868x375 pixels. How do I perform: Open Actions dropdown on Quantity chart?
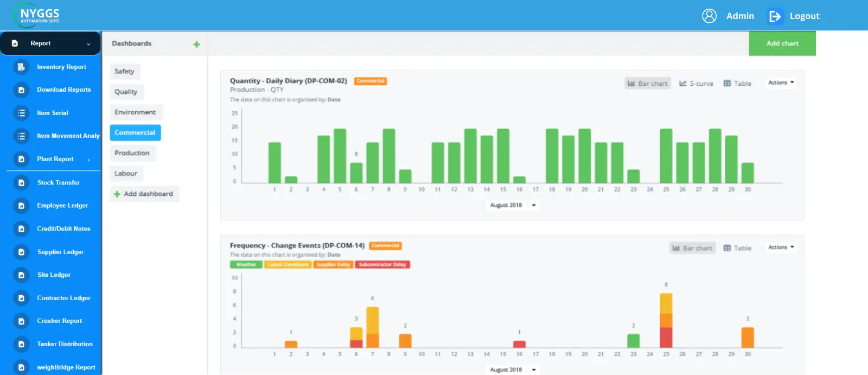(x=781, y=82)
